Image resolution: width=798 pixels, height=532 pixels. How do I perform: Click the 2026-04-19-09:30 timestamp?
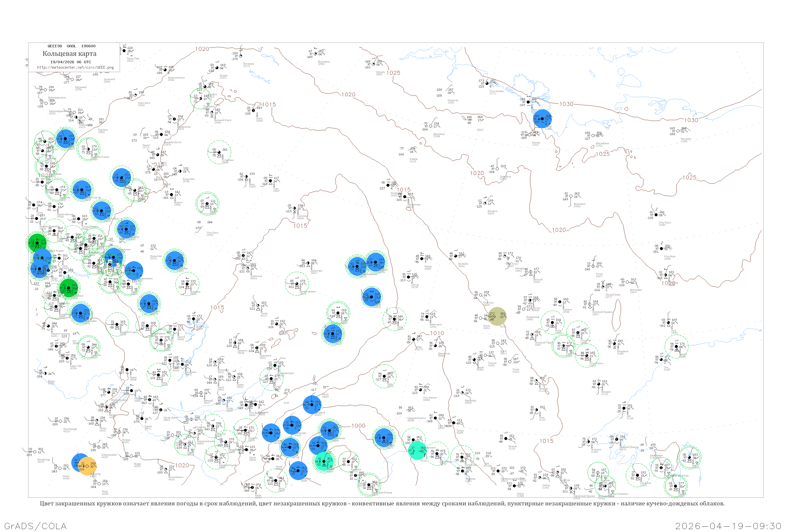[x=728, y=526]
